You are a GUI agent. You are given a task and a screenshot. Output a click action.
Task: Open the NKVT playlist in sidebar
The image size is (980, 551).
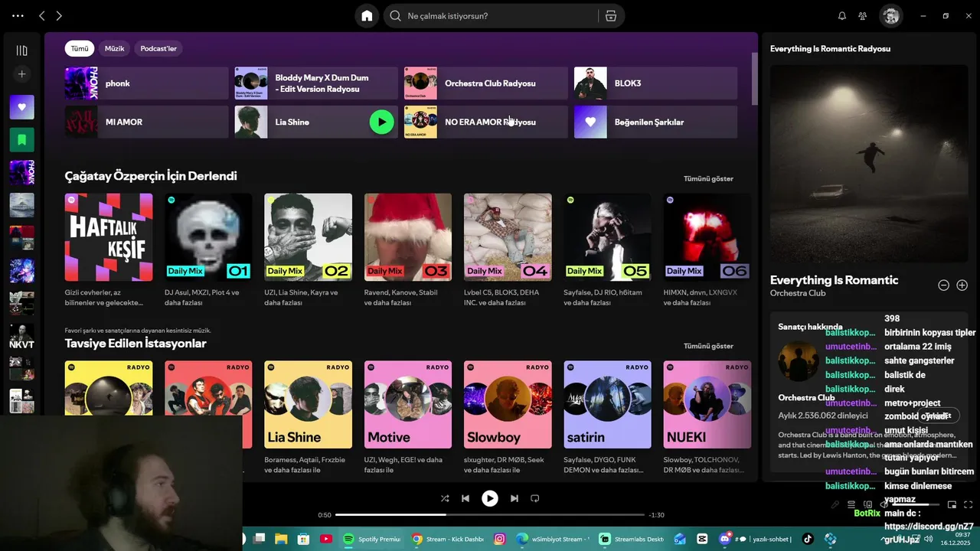[21, 337]
